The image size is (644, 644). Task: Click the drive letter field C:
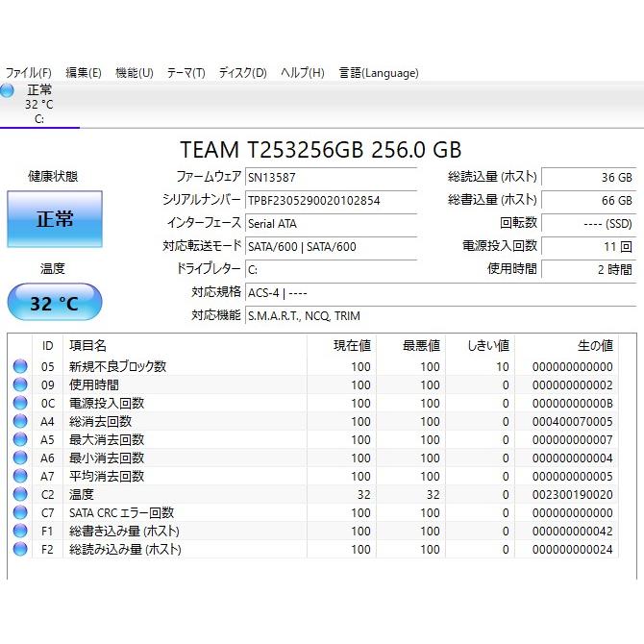coord(331,269)
